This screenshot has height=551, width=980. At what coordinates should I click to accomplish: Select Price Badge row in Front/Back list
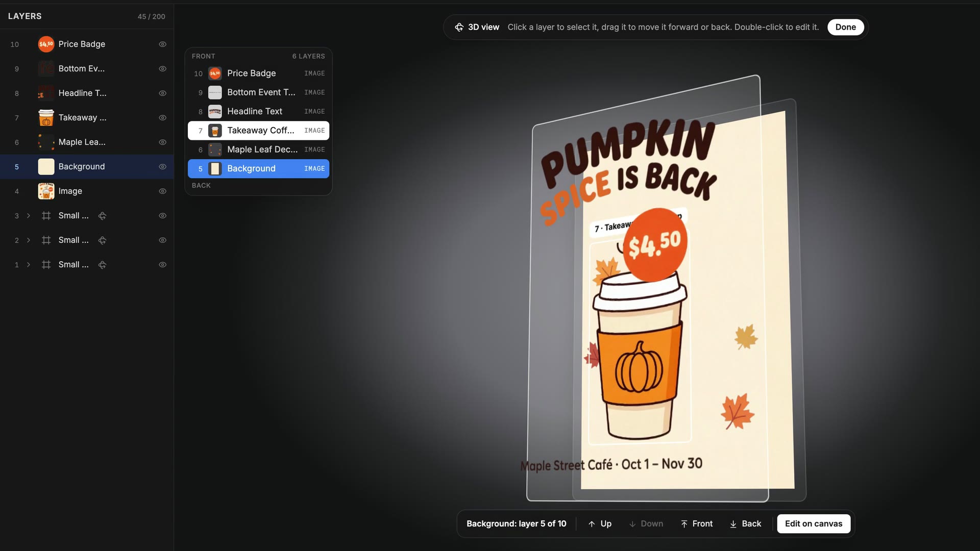pos(258,73)
